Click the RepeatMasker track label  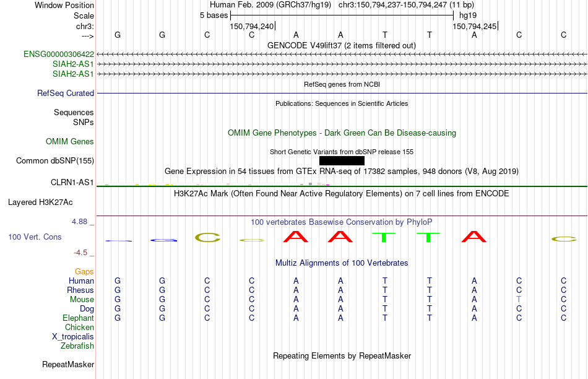point(68,364)
